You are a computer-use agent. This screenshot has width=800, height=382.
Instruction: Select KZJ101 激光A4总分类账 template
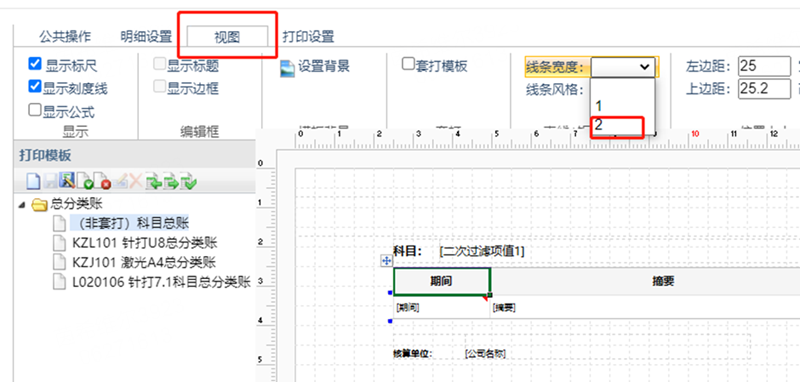144,263
